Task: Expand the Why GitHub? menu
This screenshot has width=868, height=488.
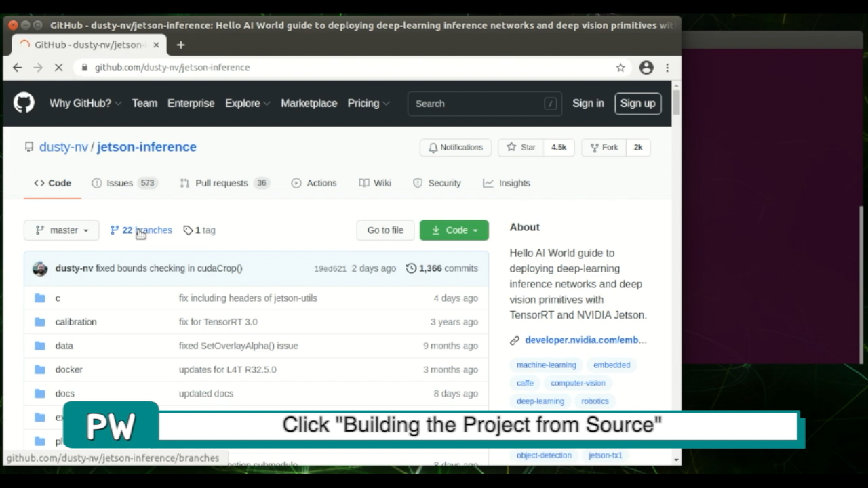Action: click(x=85, y=103)
